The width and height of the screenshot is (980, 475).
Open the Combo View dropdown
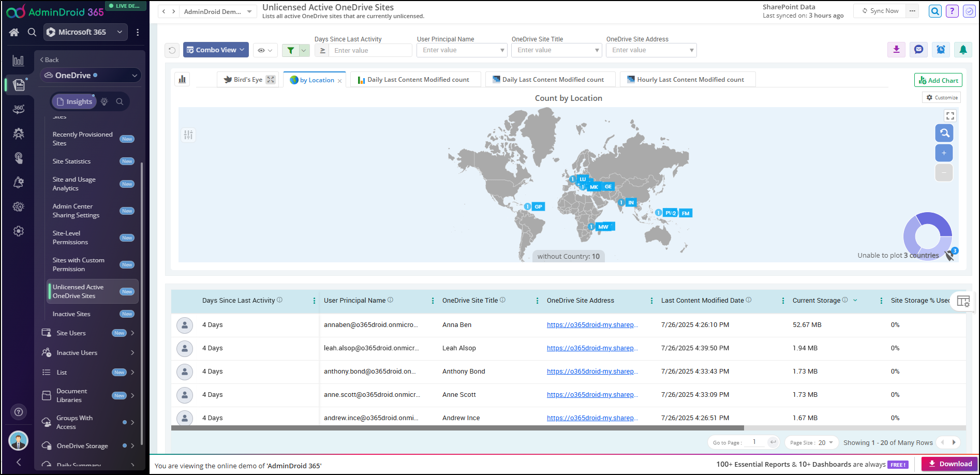pos(215,50)
